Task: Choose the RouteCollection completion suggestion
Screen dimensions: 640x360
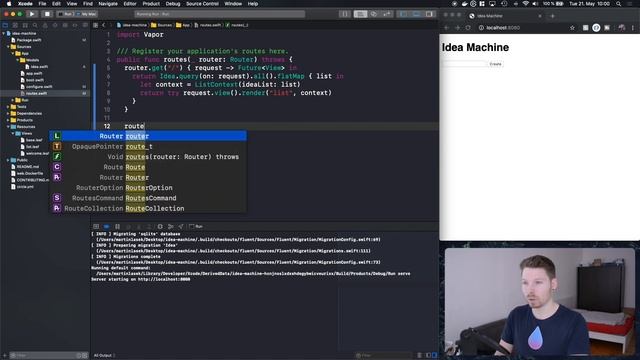Action: [148, 208]
